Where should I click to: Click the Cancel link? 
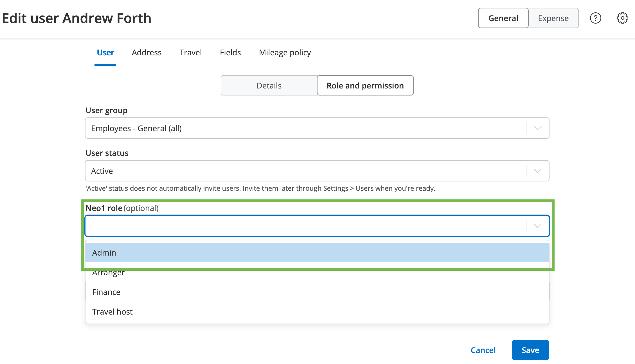(483, 350)
